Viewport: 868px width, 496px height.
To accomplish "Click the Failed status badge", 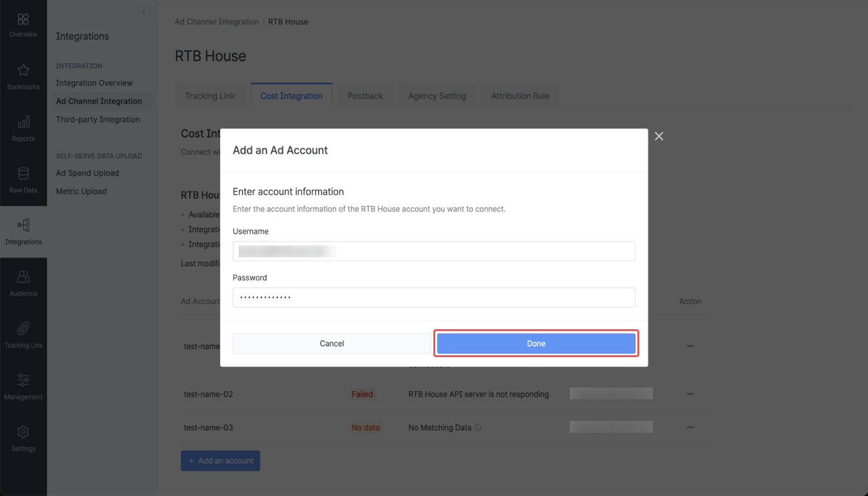I will pyautogui.click(x=363, y=394).
